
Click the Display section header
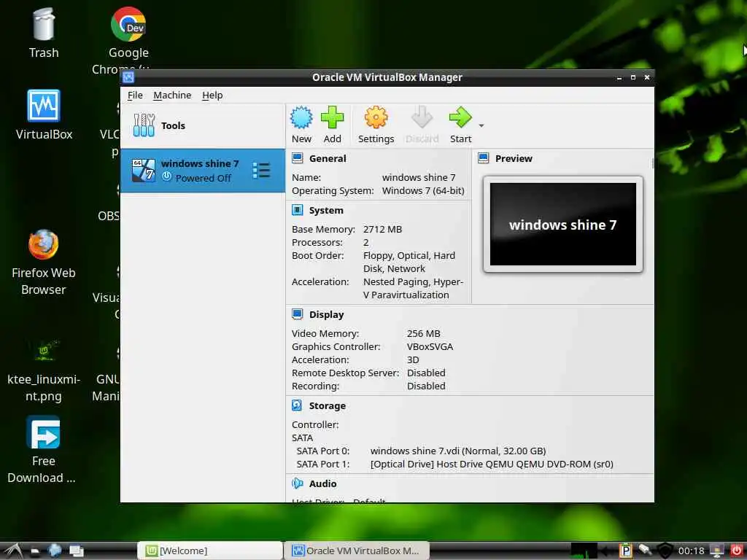point(326,315)
